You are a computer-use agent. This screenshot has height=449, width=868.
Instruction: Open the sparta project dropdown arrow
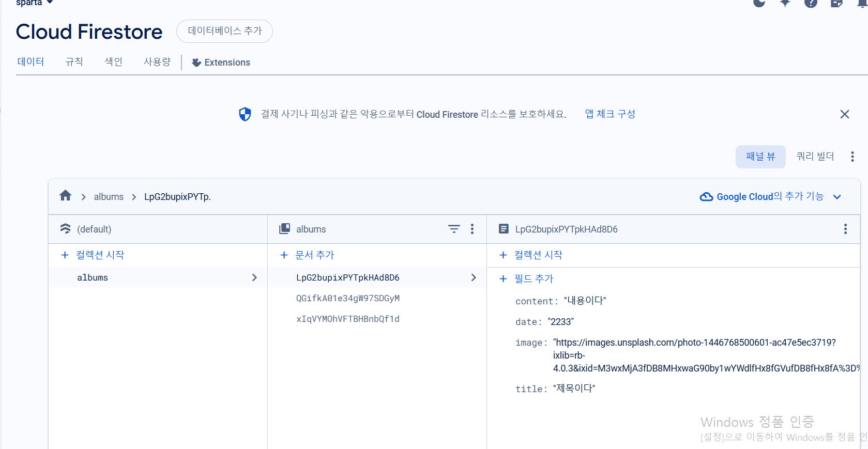(x=50, y=3)
